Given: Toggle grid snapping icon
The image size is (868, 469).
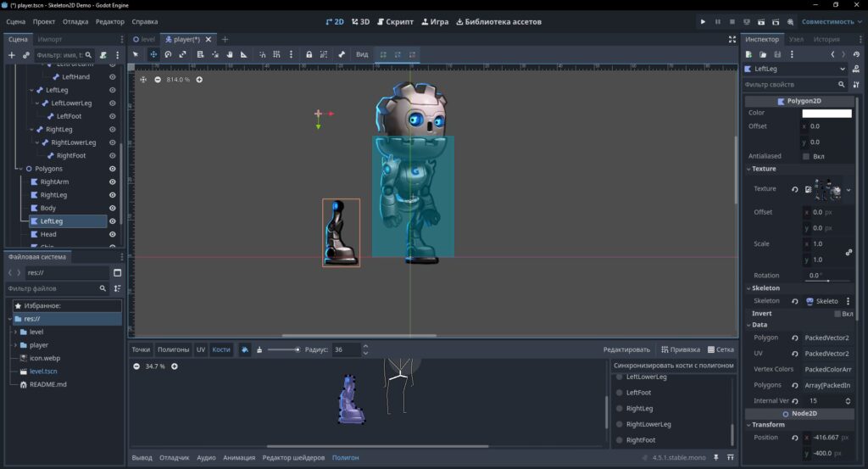Looking at the screenshot, I should pos(276,54).
